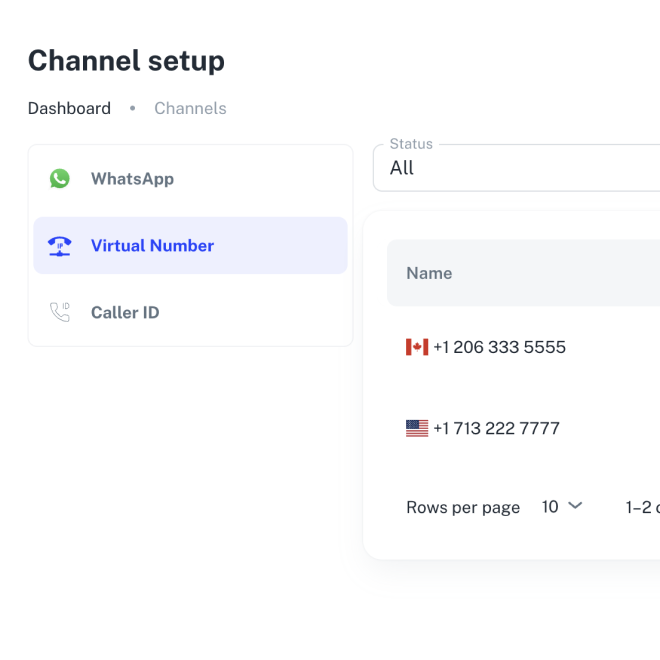Click the rows per page value 10

click(550, 507)
